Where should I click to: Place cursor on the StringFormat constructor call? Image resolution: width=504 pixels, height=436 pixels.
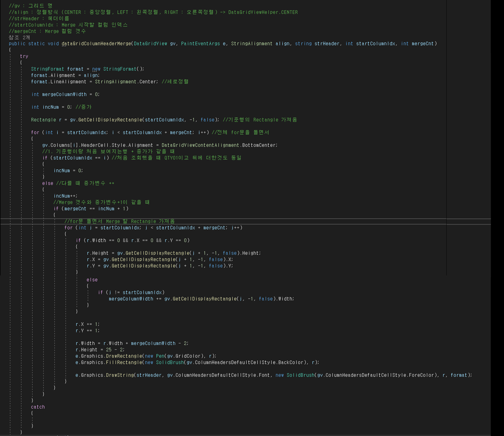coord(119,69)
